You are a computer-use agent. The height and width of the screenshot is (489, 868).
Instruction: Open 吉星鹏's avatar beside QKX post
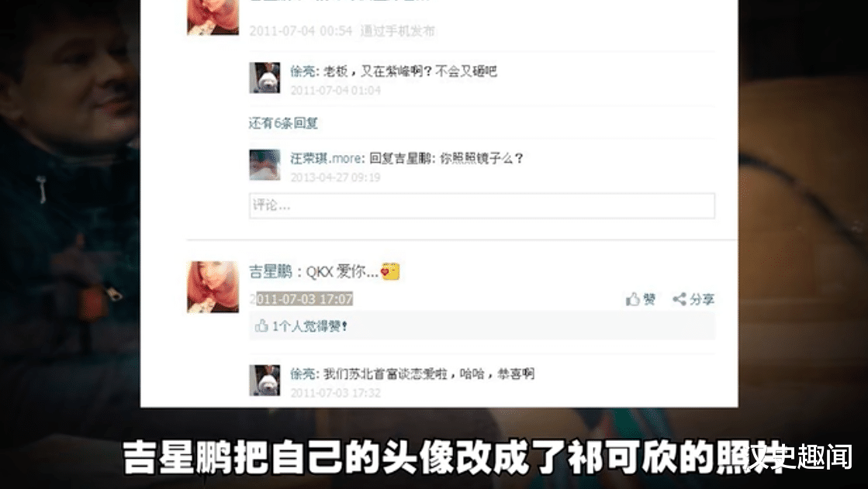tap(213, 287)
